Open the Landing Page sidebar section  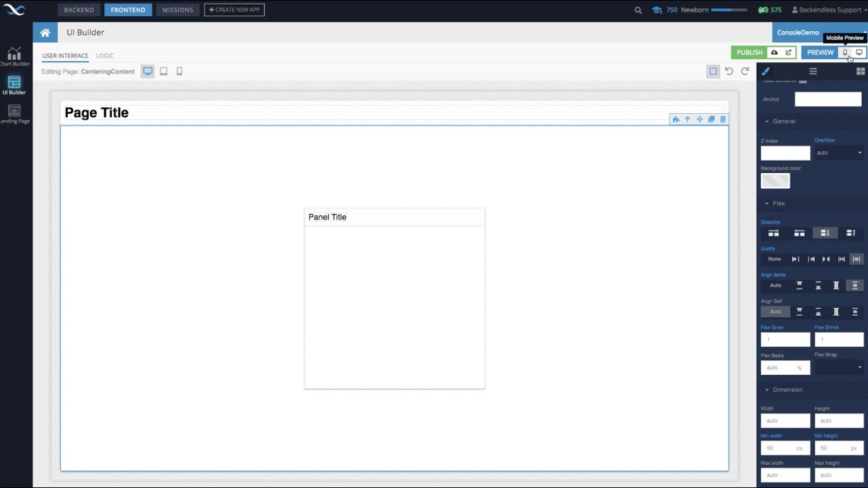(14, 114)
